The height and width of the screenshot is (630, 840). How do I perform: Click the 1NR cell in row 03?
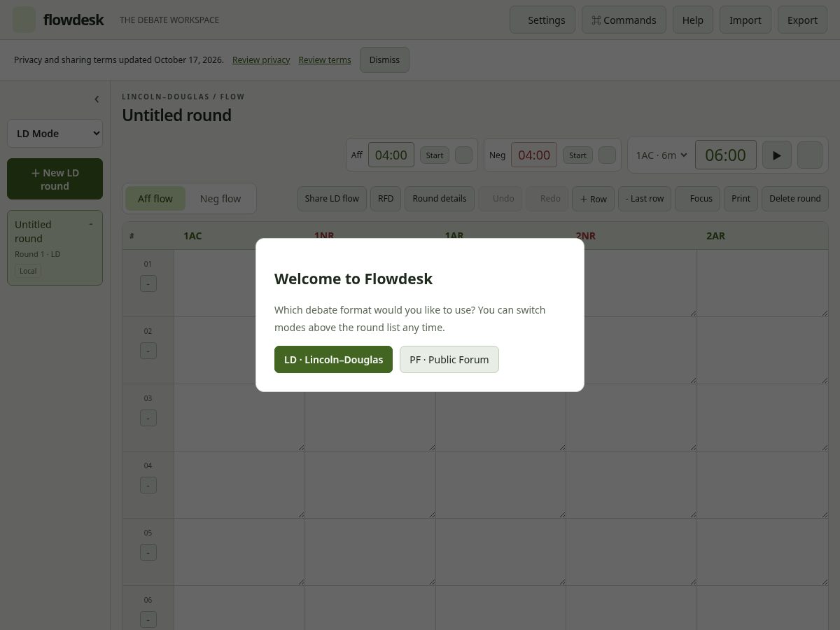370,417
